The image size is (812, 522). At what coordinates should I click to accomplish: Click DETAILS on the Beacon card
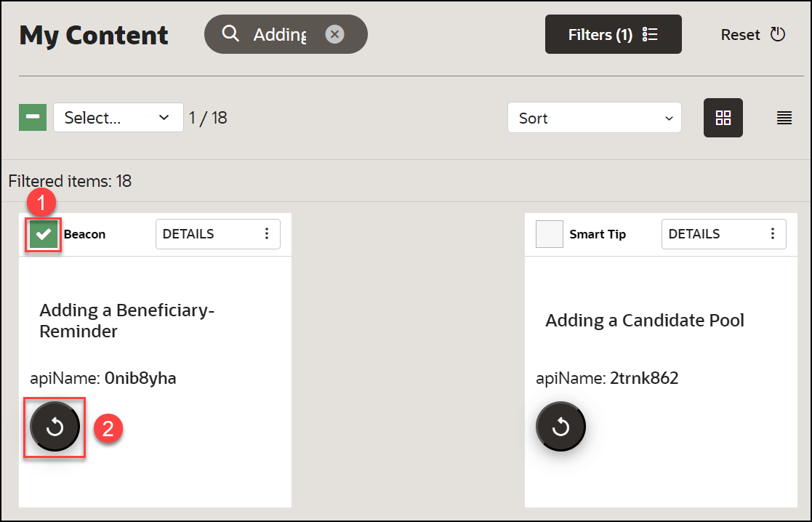pos(188,233)
